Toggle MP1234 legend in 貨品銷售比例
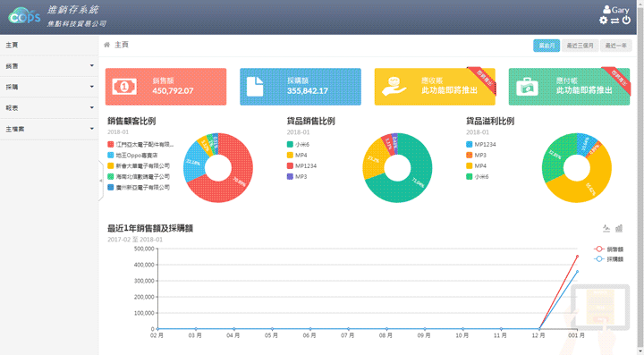Image resolution: width=644 pixels, height=355 pixels. (x=301, y=165)
